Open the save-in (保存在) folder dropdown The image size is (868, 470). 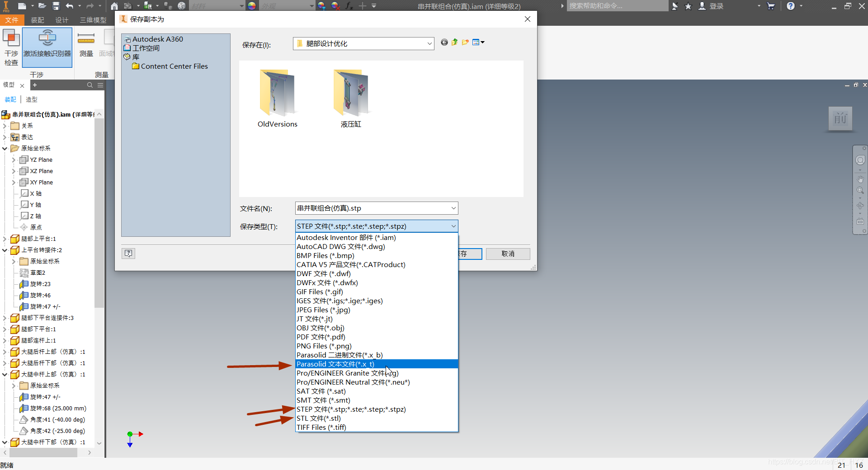point(429,44)
